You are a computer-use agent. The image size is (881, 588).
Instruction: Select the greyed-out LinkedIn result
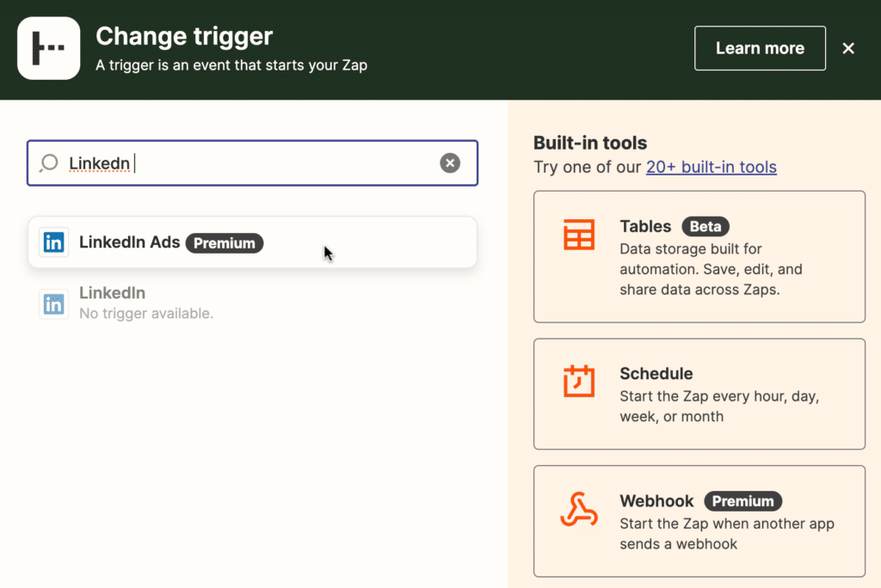[252, 303]
